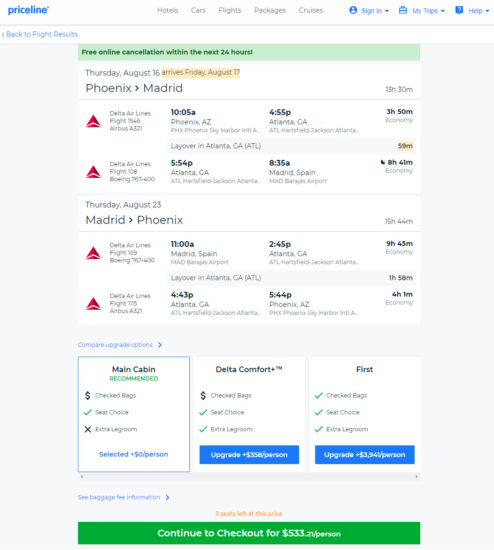Open the Packages menu item
This screenshot has width=494, height=550.
tap(270, 10)
